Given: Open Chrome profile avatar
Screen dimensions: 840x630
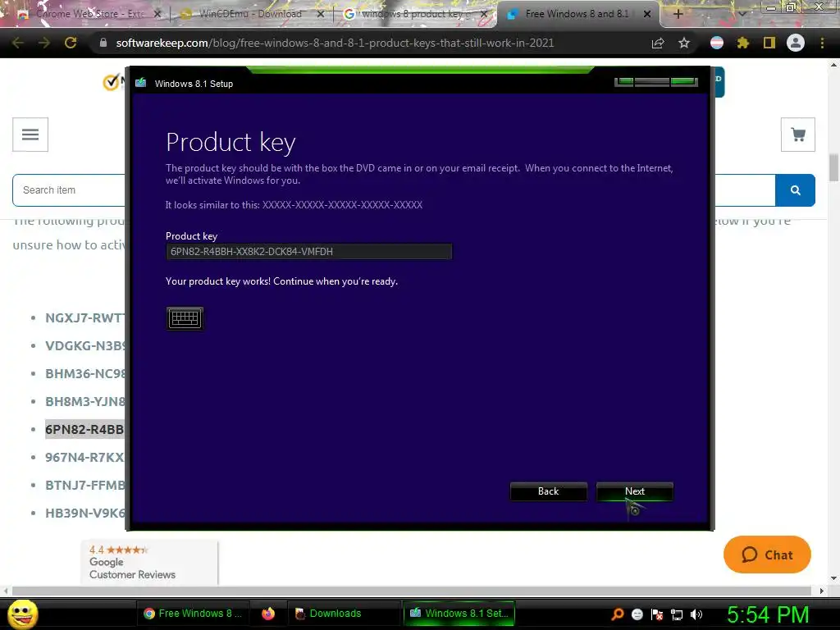Looking at the screenshot, I should coord(796,43).
